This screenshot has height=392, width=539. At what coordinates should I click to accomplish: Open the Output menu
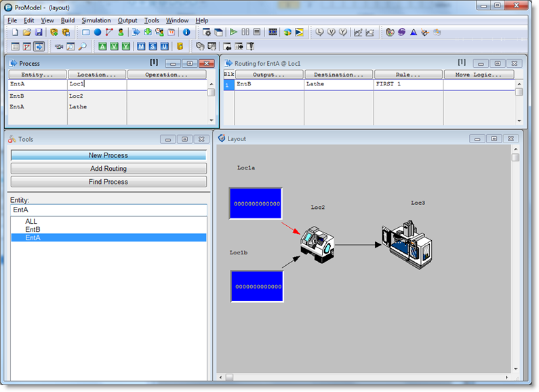tap(127, 20)
